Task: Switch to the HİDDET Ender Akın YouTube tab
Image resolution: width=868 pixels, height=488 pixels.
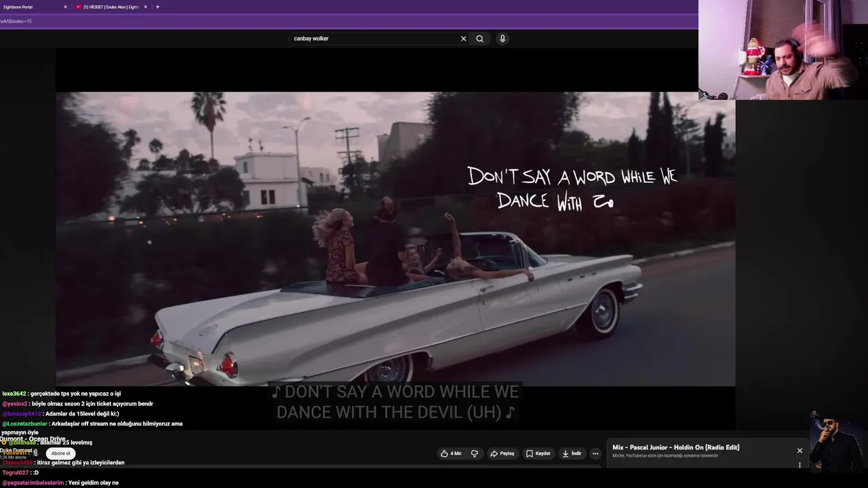Action: point(110,7)
